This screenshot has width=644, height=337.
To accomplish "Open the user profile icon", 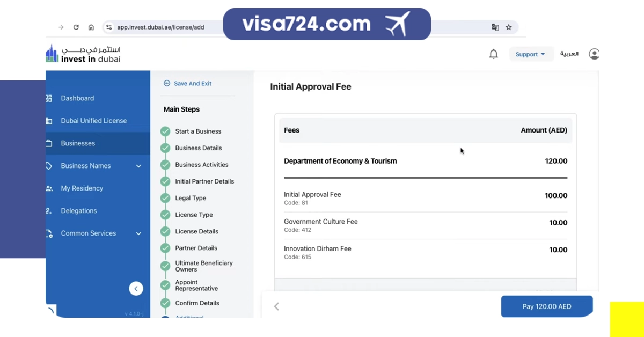I will click(x=594, y=54).
